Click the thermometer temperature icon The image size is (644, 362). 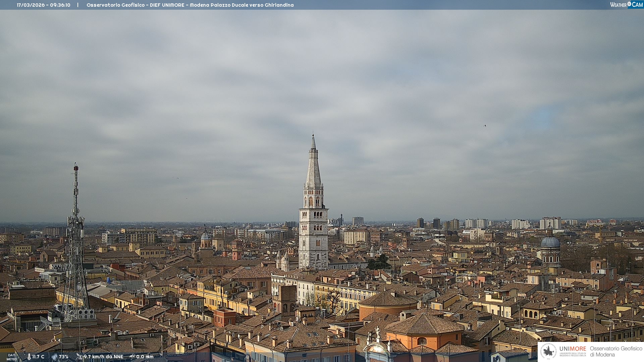click(29, 357)
